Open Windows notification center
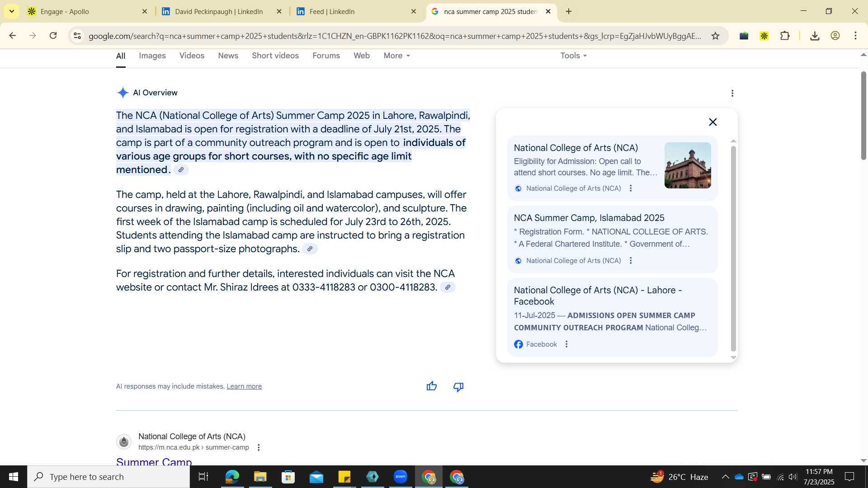Viewport: 868px width, 488px height. (x=849, y=477)
